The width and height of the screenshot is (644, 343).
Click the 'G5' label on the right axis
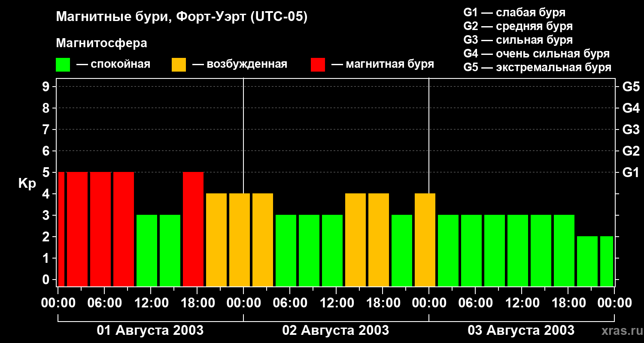631,87
